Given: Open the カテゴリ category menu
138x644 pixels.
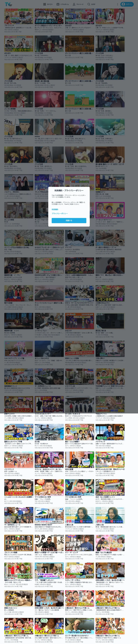Looking at the screenshot, I should pyautogui.click(x=48, y=4).
